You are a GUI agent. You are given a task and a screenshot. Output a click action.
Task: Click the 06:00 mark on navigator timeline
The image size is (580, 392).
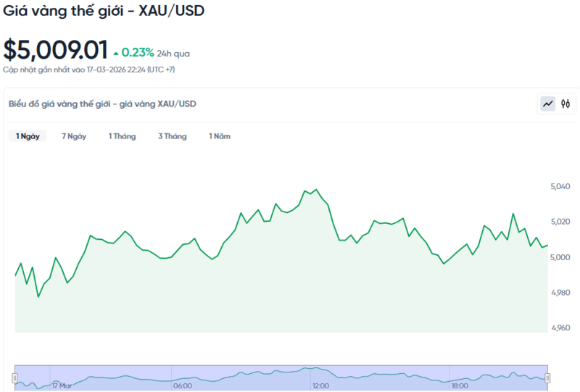(x=183, y=386)
